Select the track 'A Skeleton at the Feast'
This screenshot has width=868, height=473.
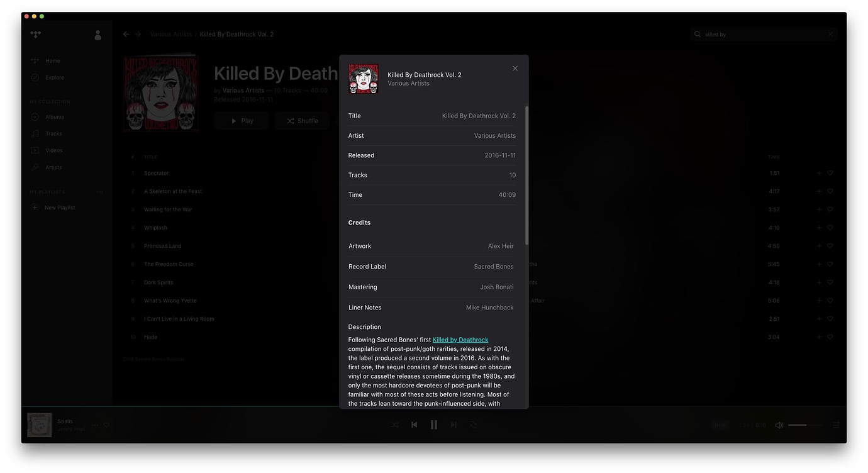[x=173, y=191]
